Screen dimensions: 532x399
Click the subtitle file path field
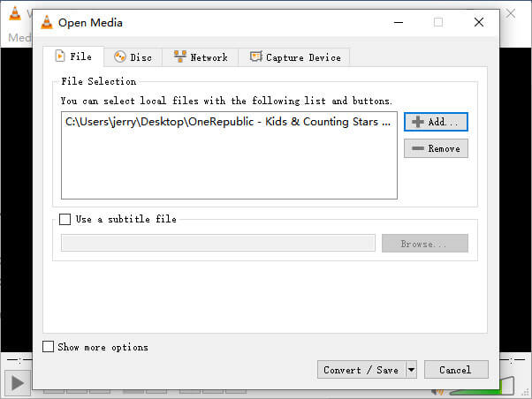pos(218,243)
